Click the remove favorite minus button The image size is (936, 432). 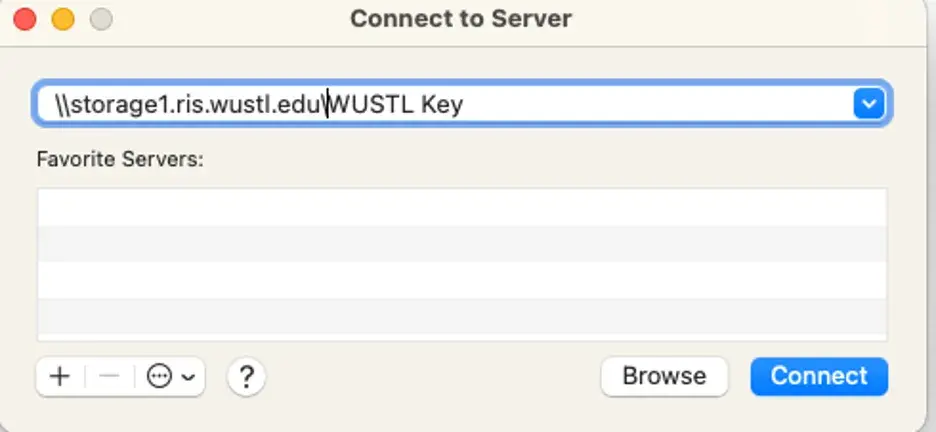[x=110, y=377]
